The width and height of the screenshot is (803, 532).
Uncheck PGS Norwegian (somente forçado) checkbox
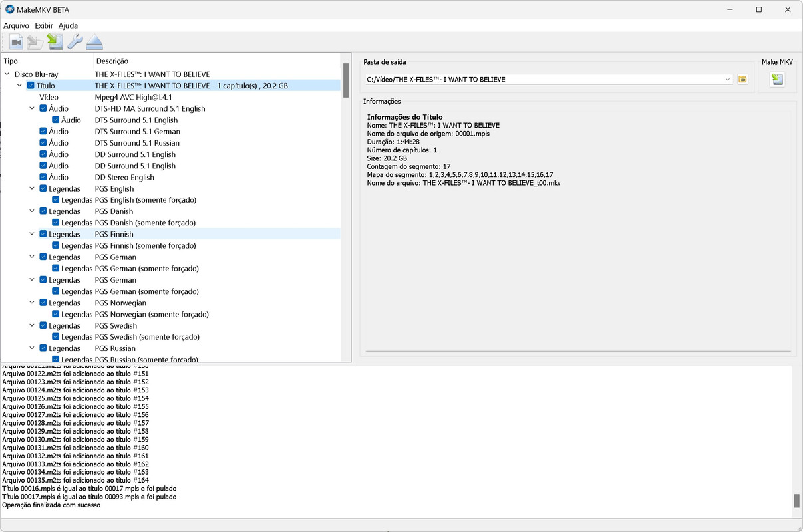(x=56, y=314)
